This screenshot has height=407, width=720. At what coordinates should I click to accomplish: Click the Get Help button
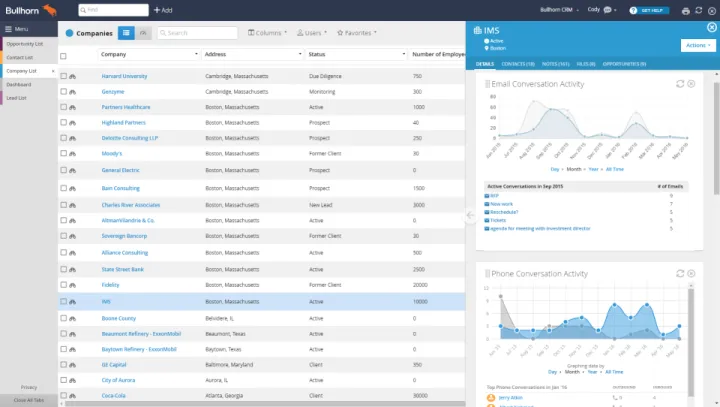pyautogui.click(x=651, y=10)
